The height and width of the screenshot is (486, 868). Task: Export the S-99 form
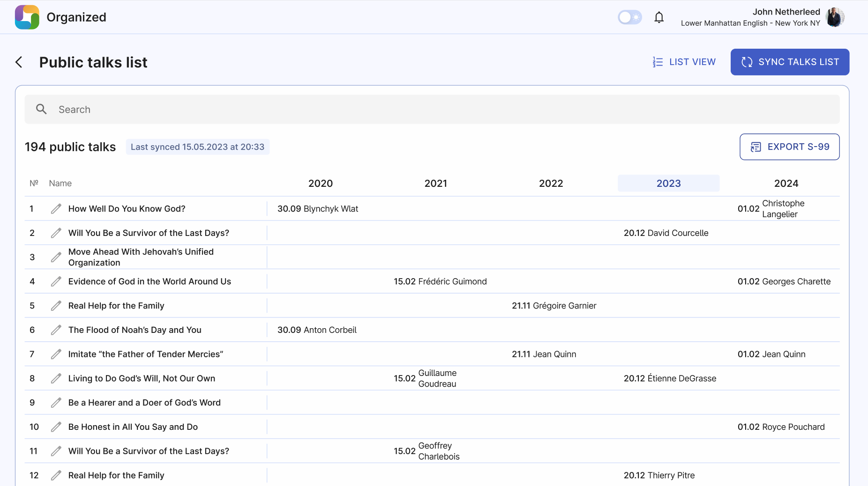tap(789, 147)
